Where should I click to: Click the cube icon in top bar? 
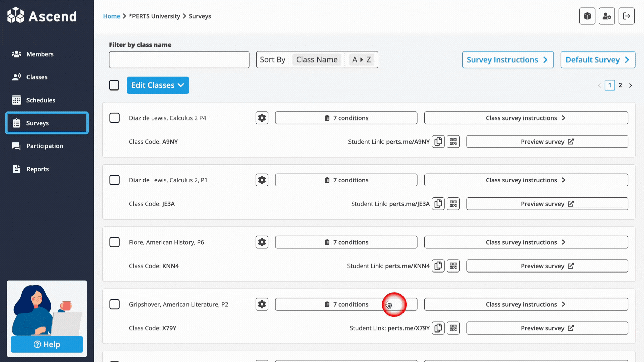point(587,16)
